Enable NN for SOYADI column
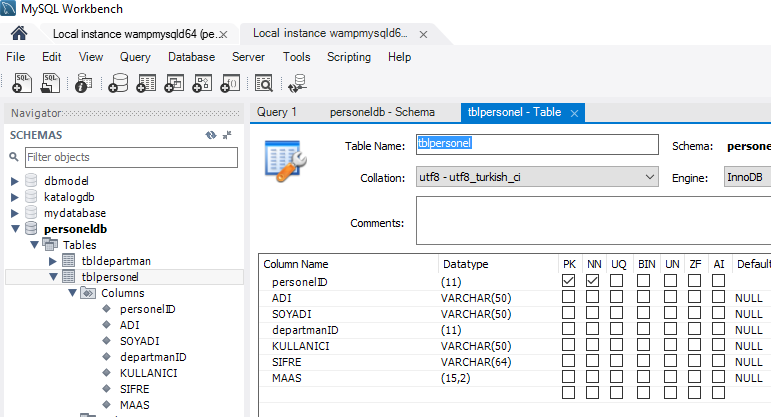 [593, 313]
